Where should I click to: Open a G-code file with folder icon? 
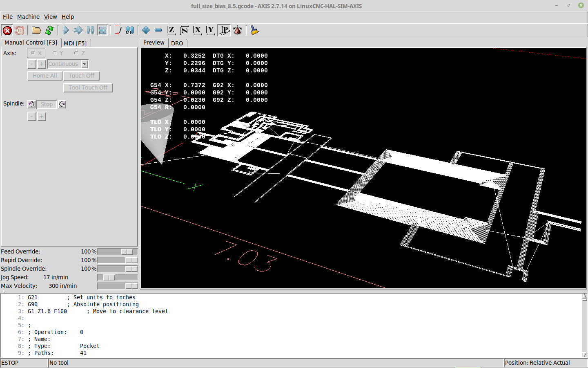pyautogui.click(x=36, y=30)
